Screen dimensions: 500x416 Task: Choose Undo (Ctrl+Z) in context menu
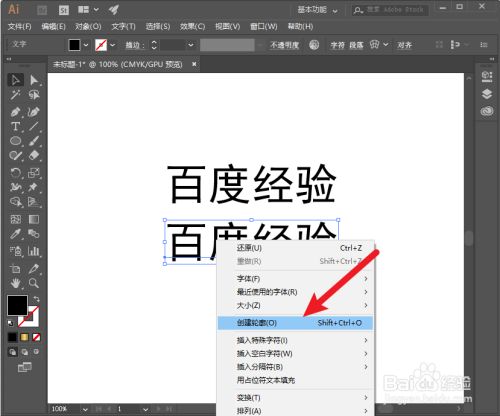[x=295, y=248]
